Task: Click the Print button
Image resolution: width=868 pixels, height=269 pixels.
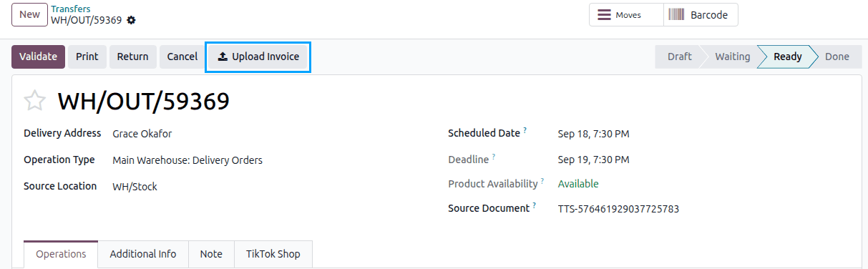Action: pyautogui.click(x=87, y=57)
